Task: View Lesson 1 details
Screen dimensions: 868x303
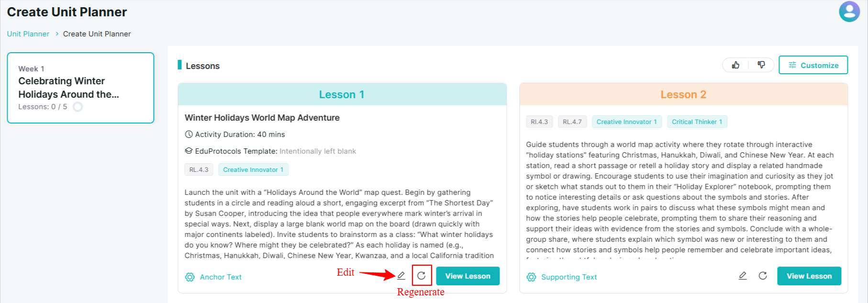Action: point(467,276)
